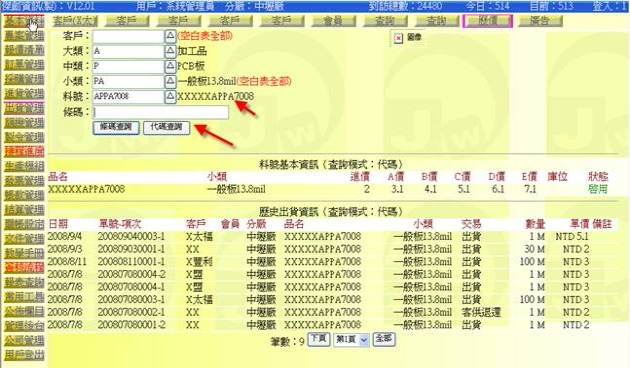Open 進貨管理 in the left sidebar
The height and width of the screenshot is (368, 630).
pyautogui.click(x=24, y=94)
